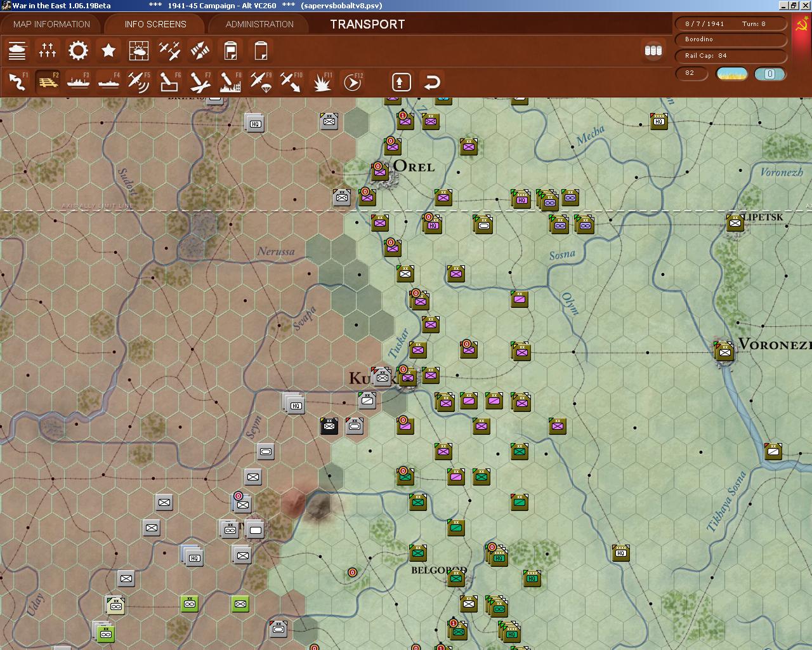
Task: Click the date and Turn 8 field
Action: (731, 23)
